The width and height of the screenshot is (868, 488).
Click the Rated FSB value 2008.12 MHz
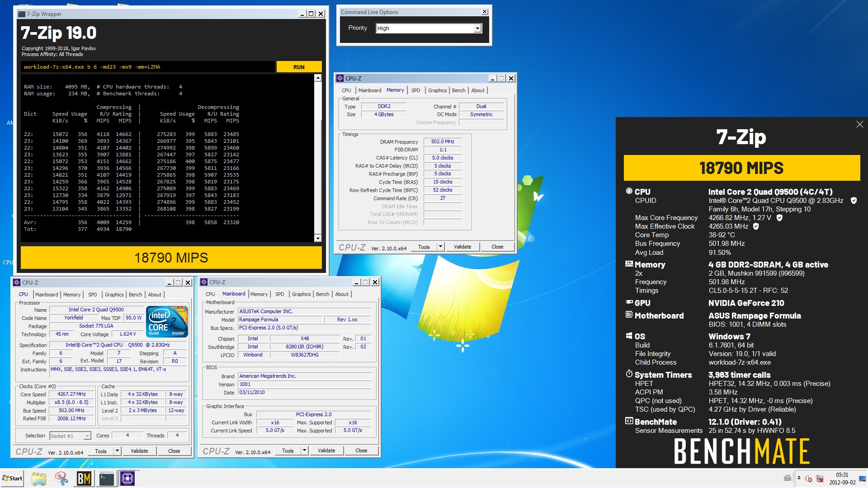(71, 418)
